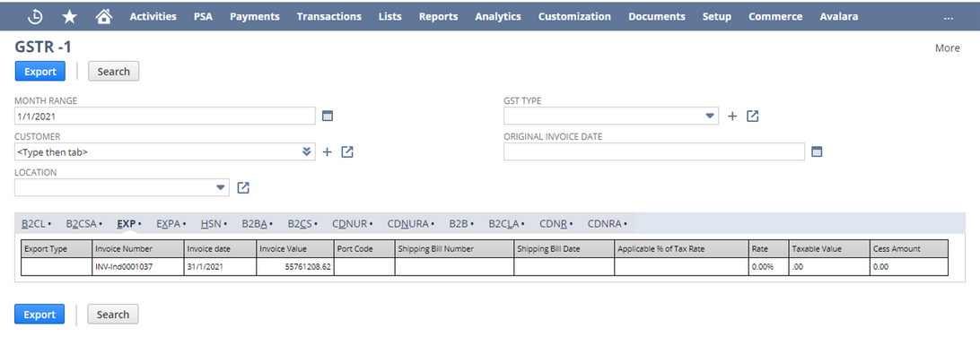This screenshot has width=980, height=354.
Task: Open the Avalara menu
Action: coord(839,17)
